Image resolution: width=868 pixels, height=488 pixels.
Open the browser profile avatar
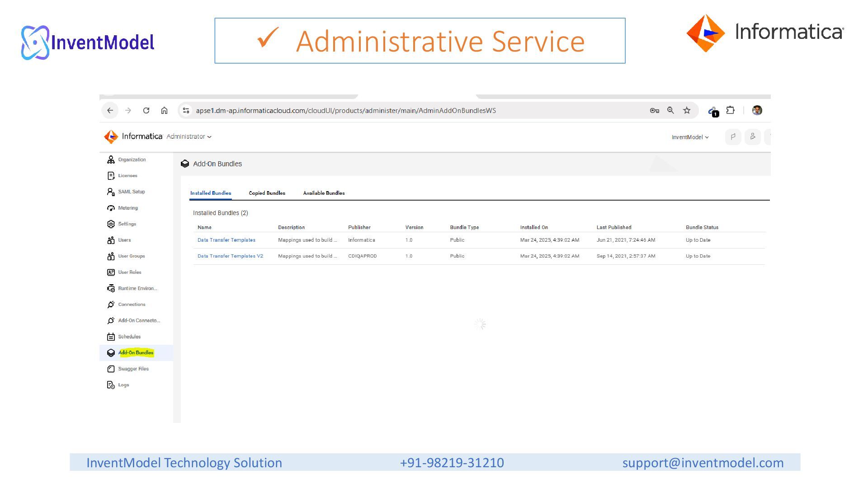click(757, 111)
